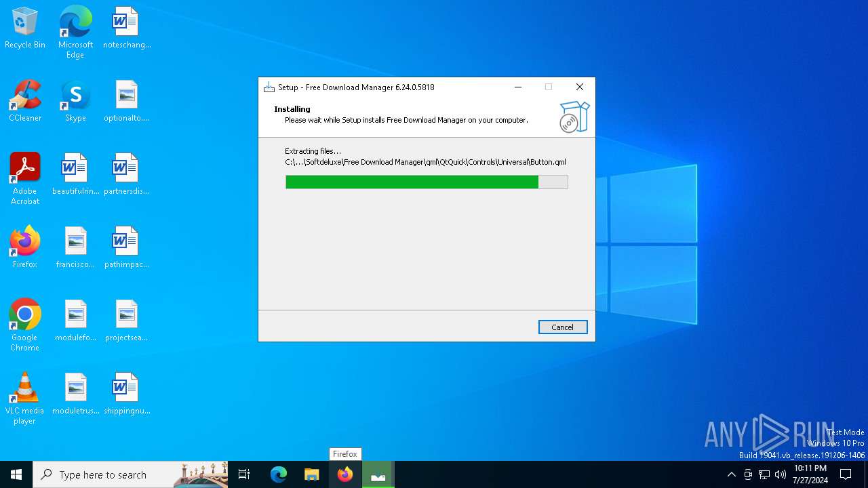Select the partnersdis... Word document

(127, 175)
